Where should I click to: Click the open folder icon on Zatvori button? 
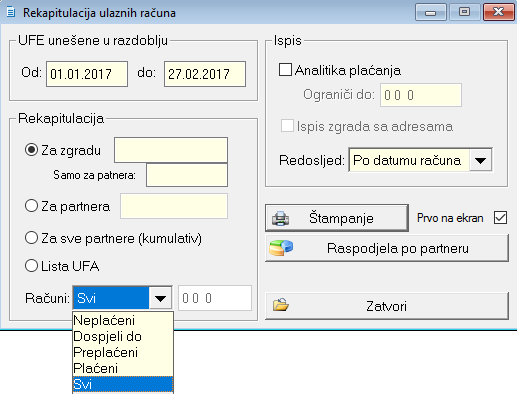(x=281, y=305)
